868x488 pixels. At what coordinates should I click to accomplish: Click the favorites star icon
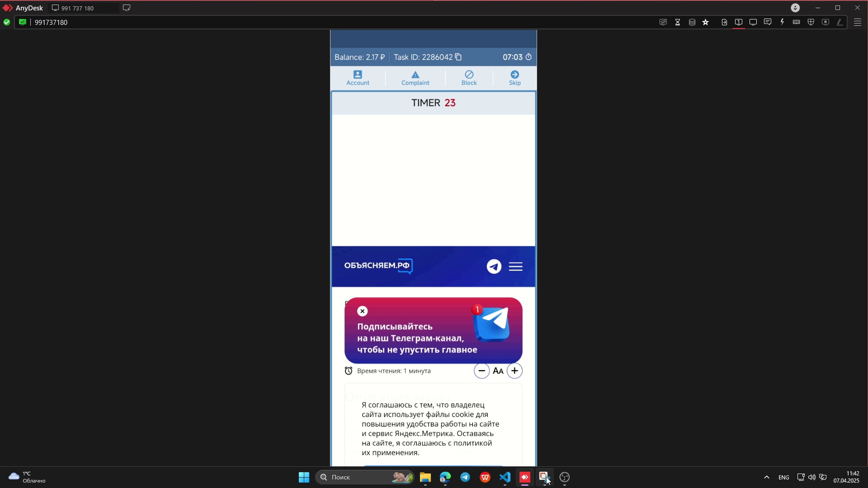click(706, 22)
